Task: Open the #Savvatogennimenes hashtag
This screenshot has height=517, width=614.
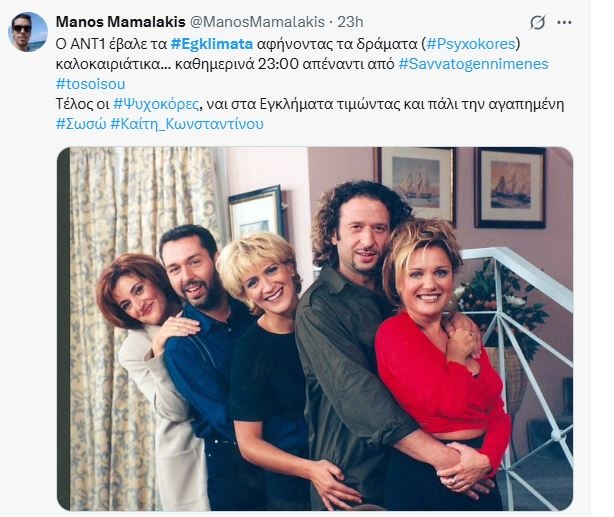Action: click(x=473, y=64)
